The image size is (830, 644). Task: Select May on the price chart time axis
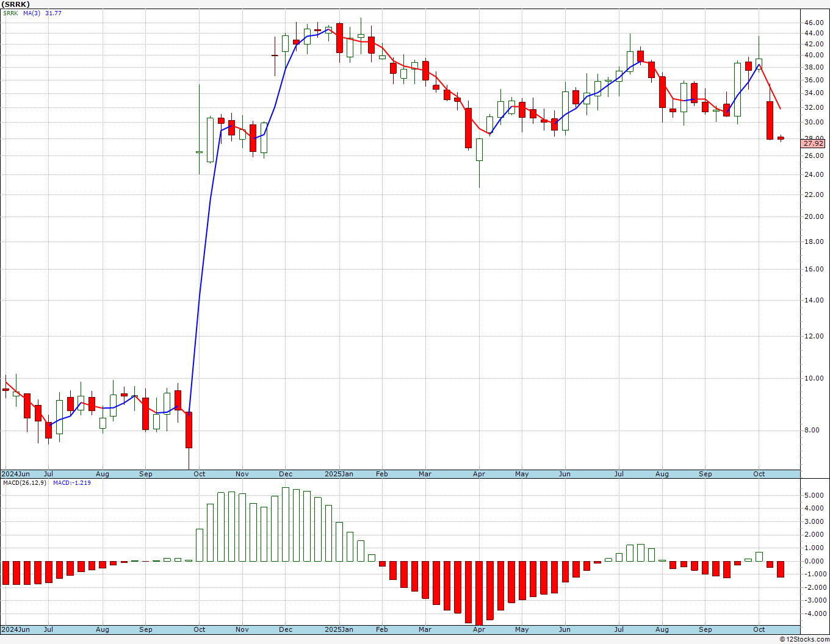click(522, 474)
